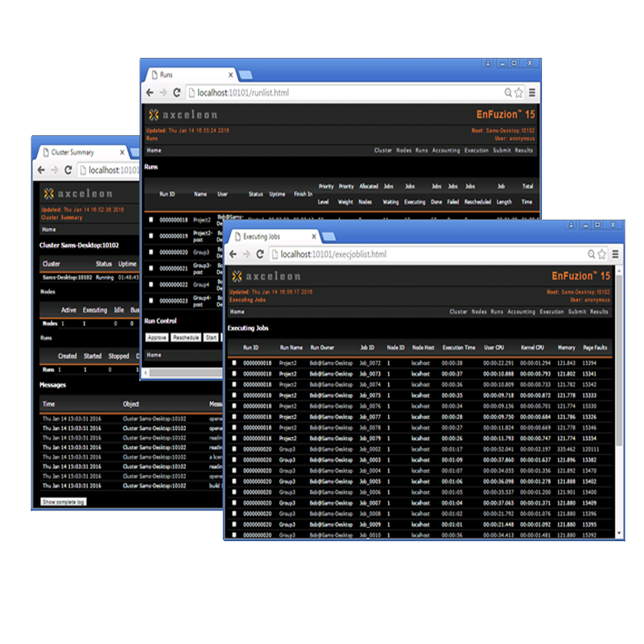Click Start under Run Control
Image resolution: width=644 pixels, height=644 pixels.
pos(211,337)
